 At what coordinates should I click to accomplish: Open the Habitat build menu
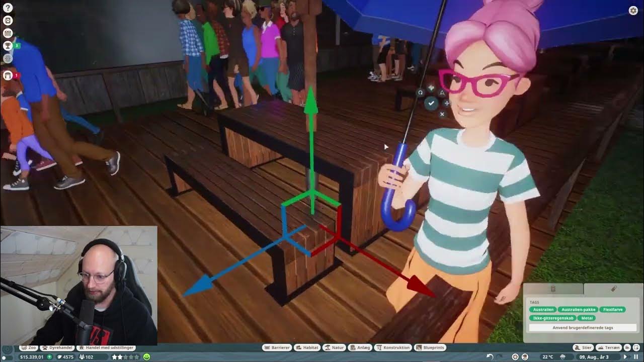(307, 347)
